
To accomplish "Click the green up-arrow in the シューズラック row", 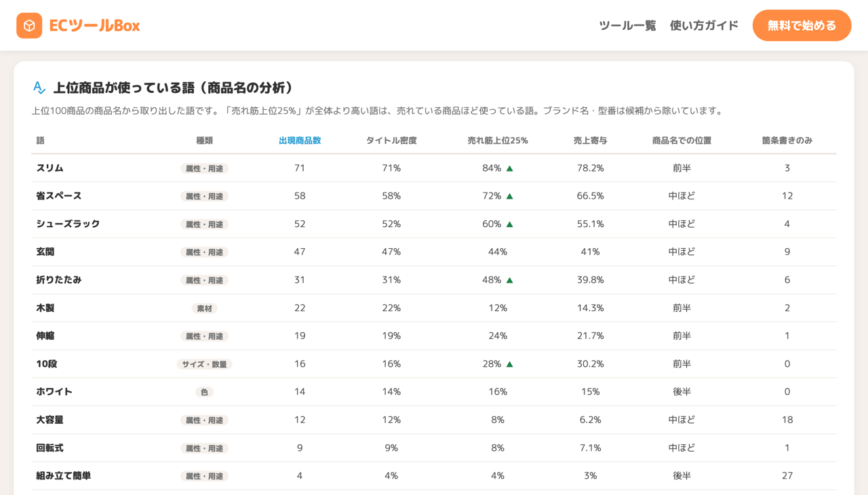I will [509, 224].
